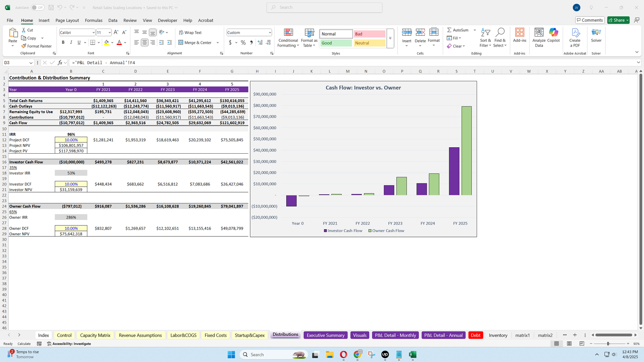The image size is (644, 362).
Task: Click the Merge & Center icon
Action: click(181, 43)
